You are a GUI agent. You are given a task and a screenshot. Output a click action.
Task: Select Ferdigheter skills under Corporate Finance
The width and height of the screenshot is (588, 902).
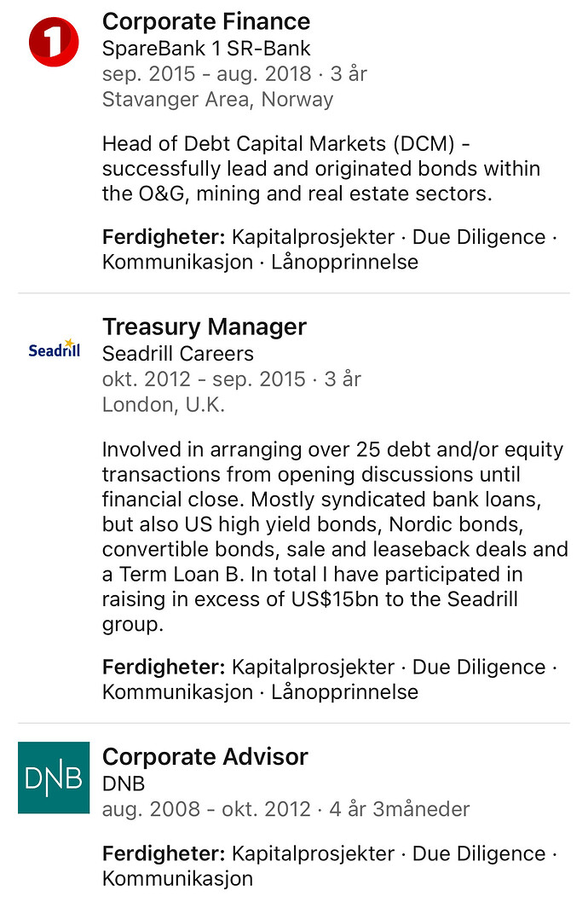coord(330,249)
